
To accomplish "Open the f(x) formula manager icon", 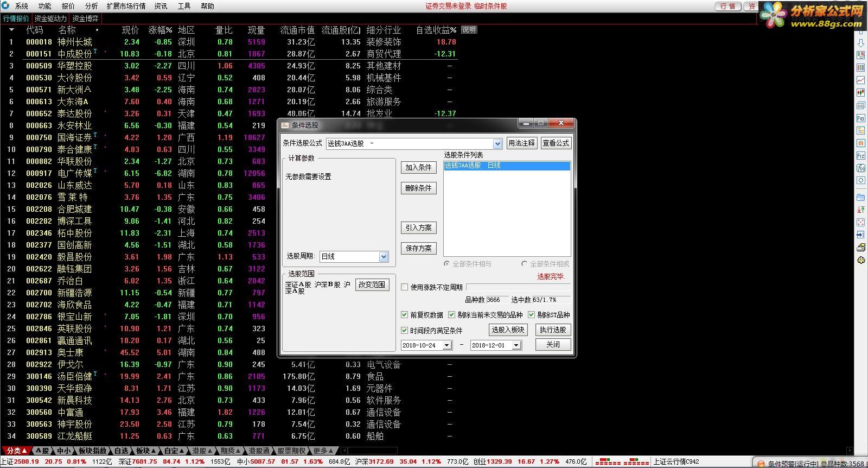I will pyautogui.click(x=860, y=168).
